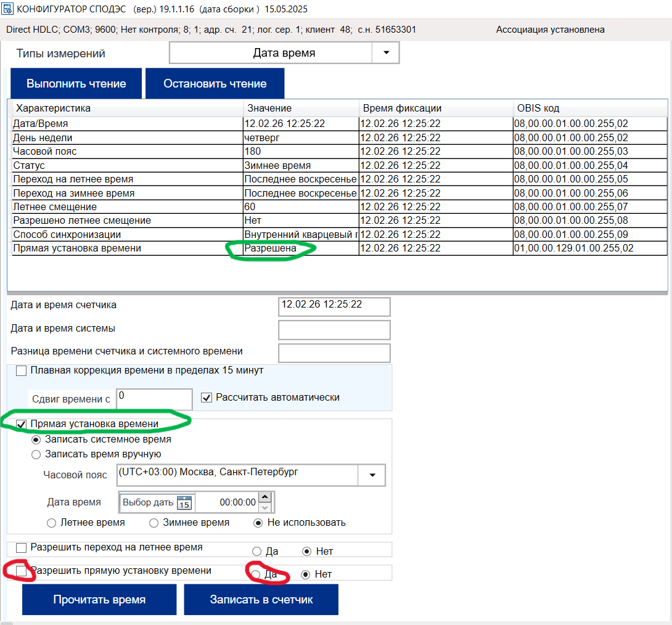Choose 'Зимнее время' radio button

[154, 523]
